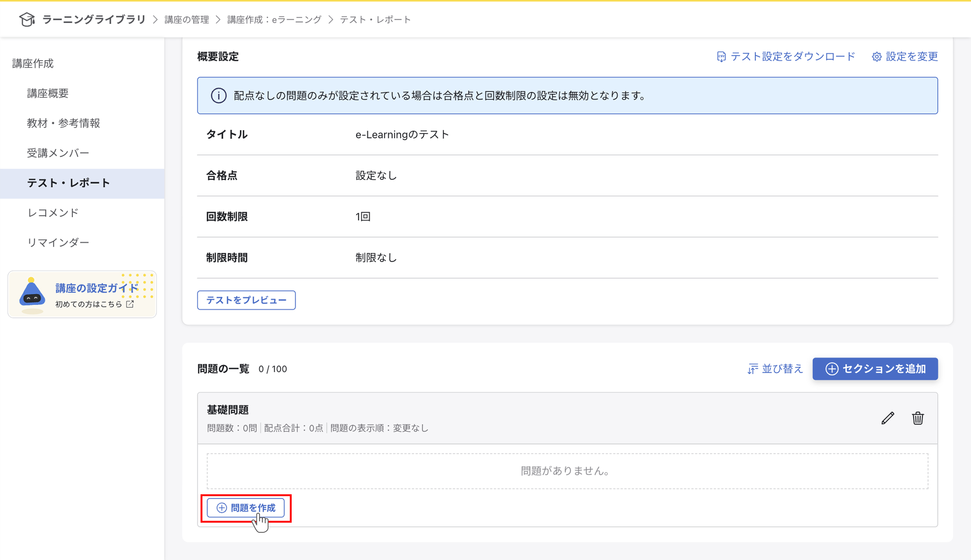Viewport: 971px width, 560px height.
Task: Click the plus icon inside セクションを追加
Action: 833,369
